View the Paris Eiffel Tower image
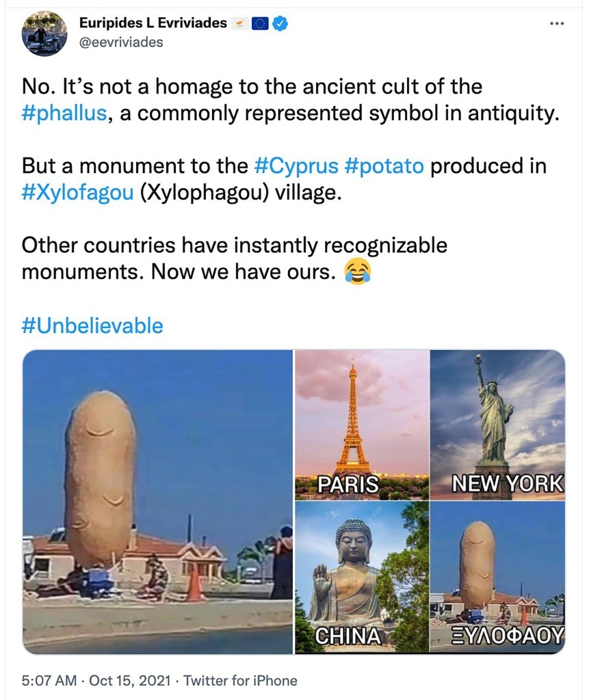Image resolution: width=589 pixels, height=700 pixels. tap(361, 425)
